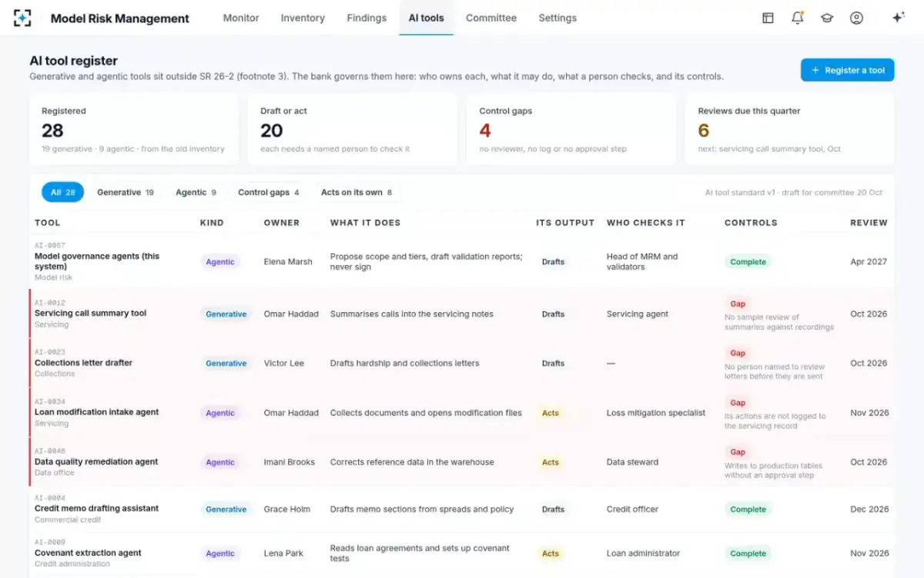Open the Settings tab

[x=557, y=18]
